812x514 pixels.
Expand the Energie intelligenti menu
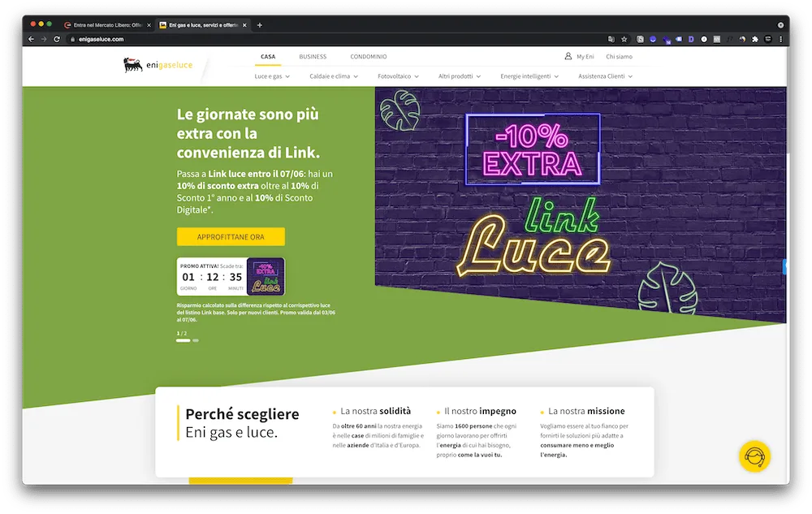[529, 76]
